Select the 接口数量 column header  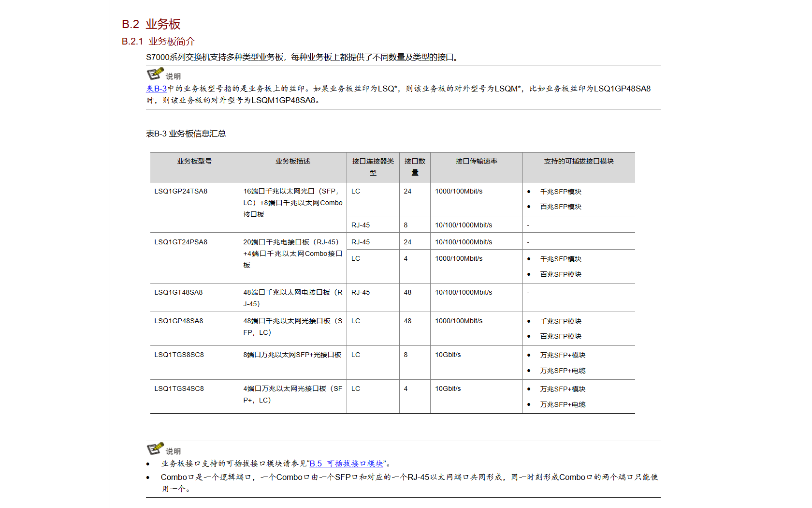415,167
